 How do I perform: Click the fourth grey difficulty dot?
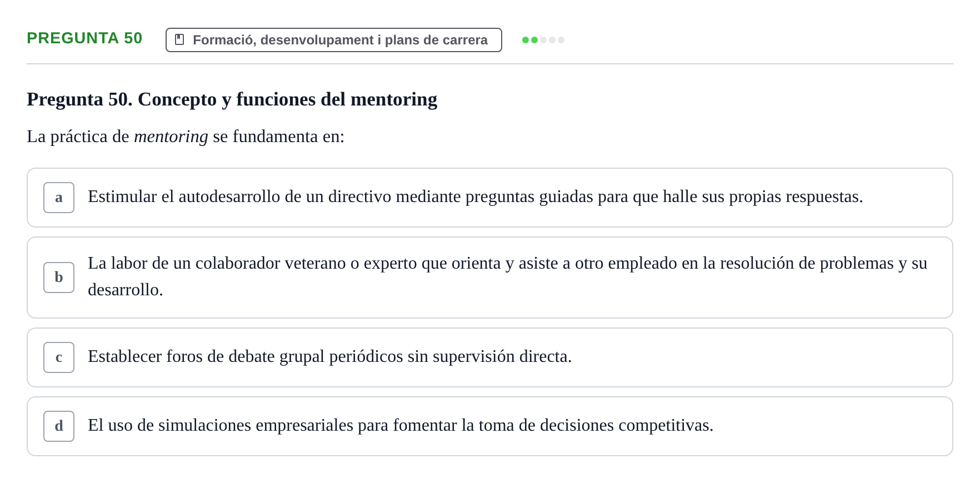coord(552,40)
